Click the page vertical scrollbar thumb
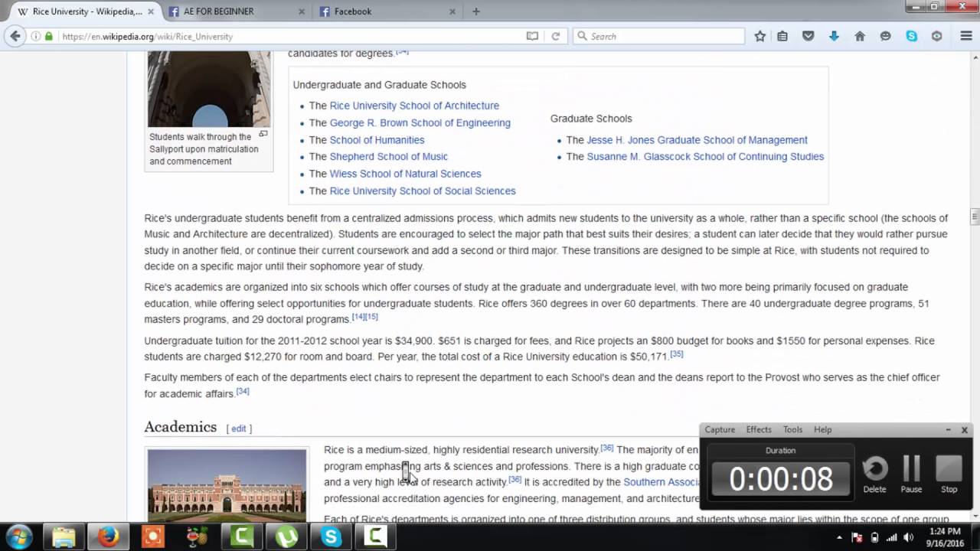The height and width of the screenshot is (551, 980). [x=975, y=217]
